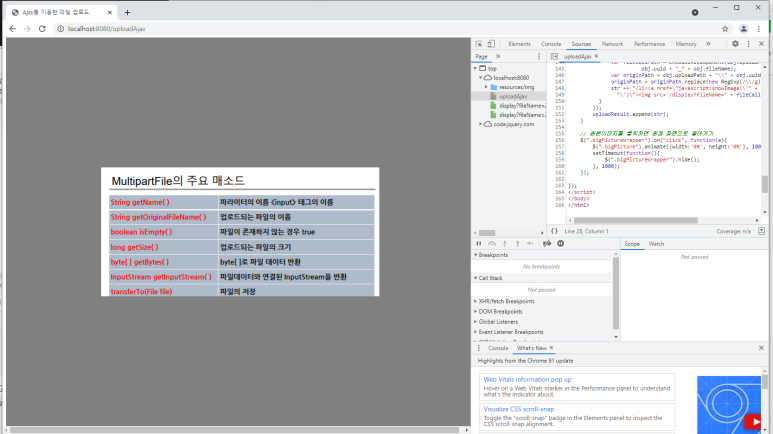Expand Global Listeners section
This screenshot has height=434, width=773.
pos(496,322)
